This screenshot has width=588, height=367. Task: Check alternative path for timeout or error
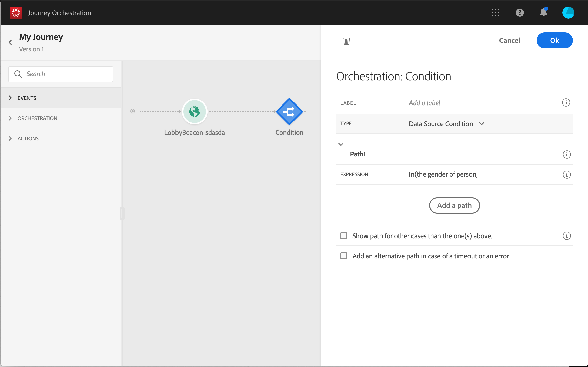point(344,256)
